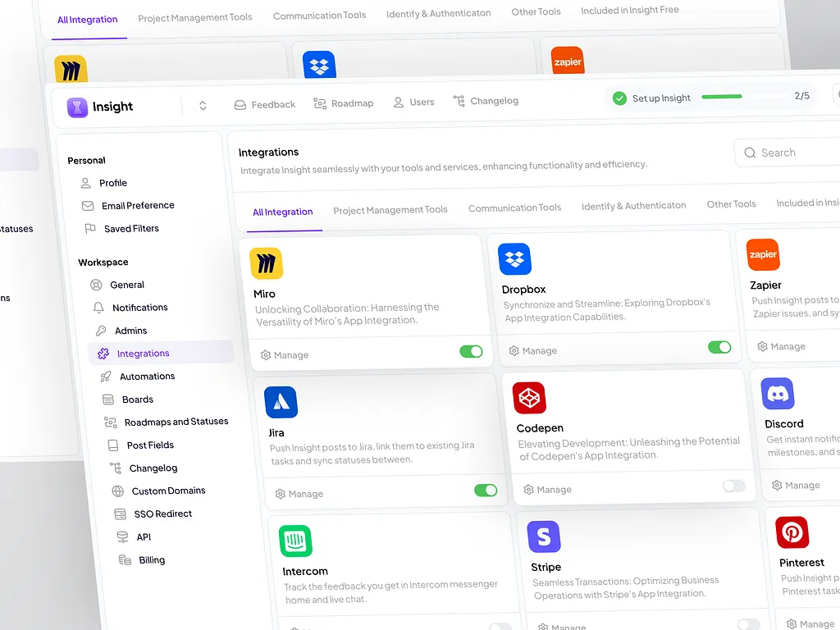Click the Set up Insight progress bar
The height and width of the screenshot is (630, 840).
[722, 97]
